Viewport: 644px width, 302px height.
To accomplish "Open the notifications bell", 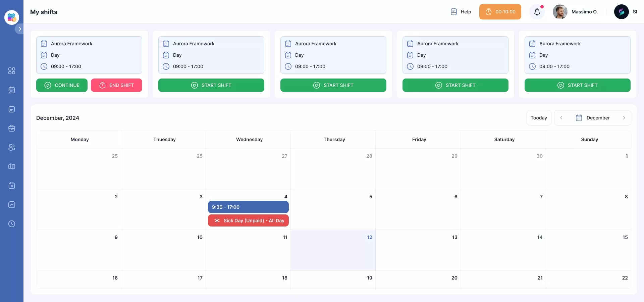I will pyautogui.click(x=537, y=12).
